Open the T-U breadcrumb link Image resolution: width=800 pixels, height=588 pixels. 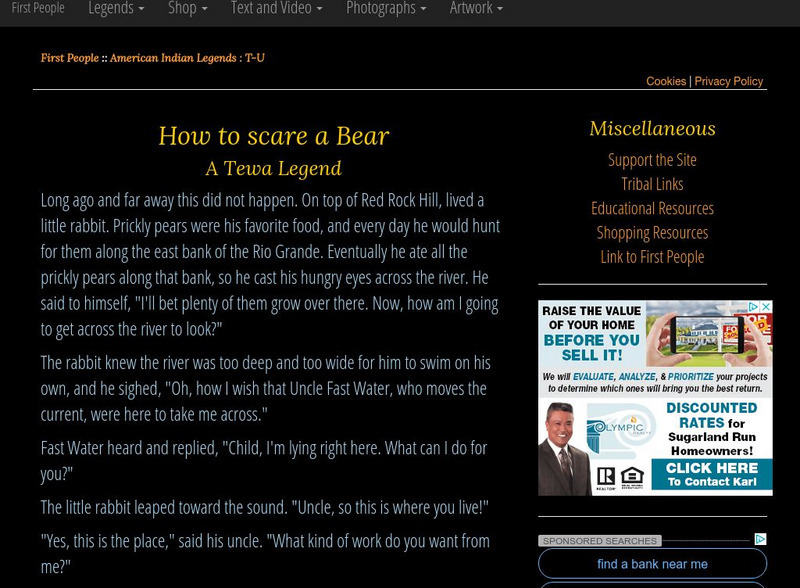click(x=255, y=58)
